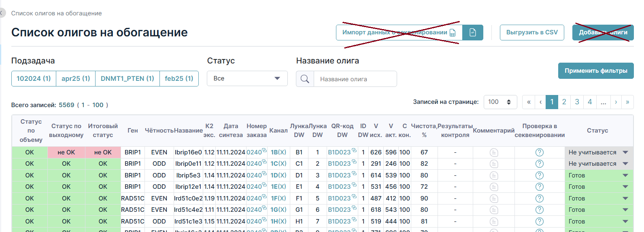Click link icon beside order 0240 in lbrip5e3 row
The image size is (644, 232).
tap(264, 173)
